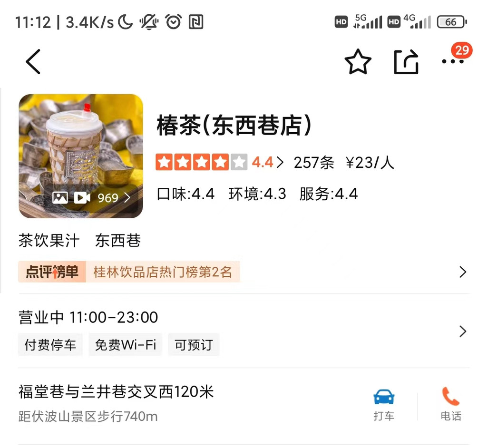Open the 4.4 rating details chevron
This screenshot has width=487, height=448.
280,162
